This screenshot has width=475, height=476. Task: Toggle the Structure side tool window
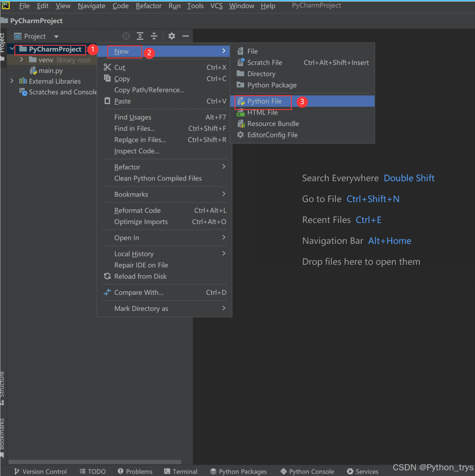click(x=3, y=388)
